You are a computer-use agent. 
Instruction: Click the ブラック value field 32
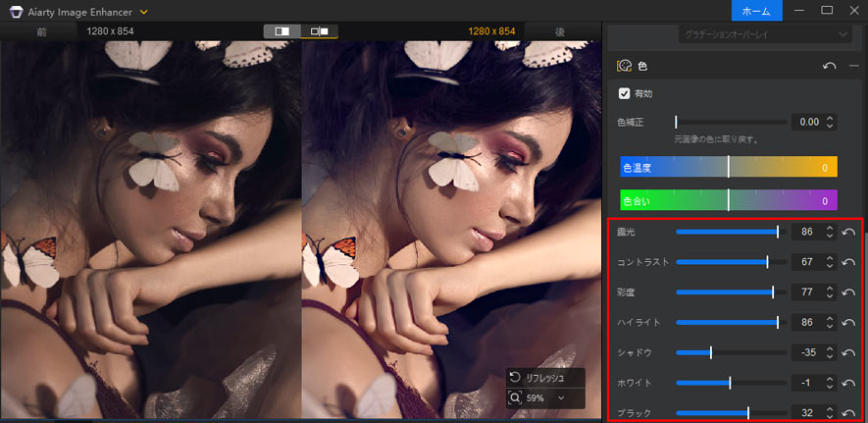pos(807,413)
